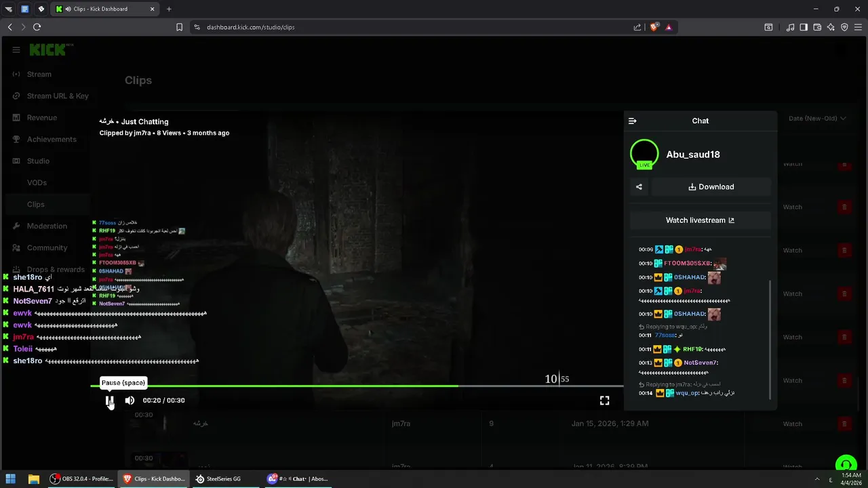Toggle the browser sidebar panel
This screenshot has height=488, width=868.
(x=804, y=27)
